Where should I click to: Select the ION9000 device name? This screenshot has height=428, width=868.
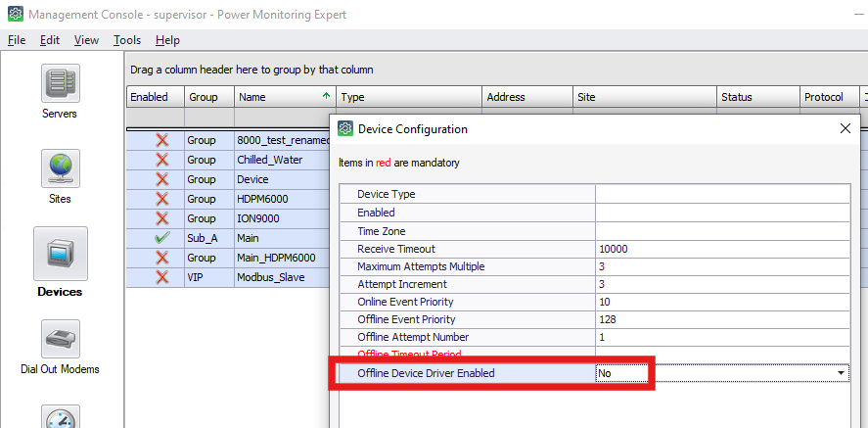pyautogui.click(x=258, y=218)
